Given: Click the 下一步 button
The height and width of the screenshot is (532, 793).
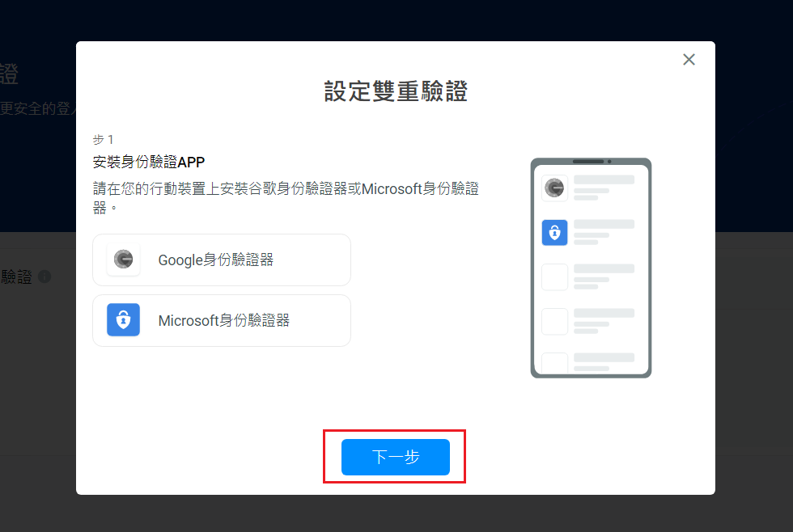Looking at the screenshot, I should 396,457.
